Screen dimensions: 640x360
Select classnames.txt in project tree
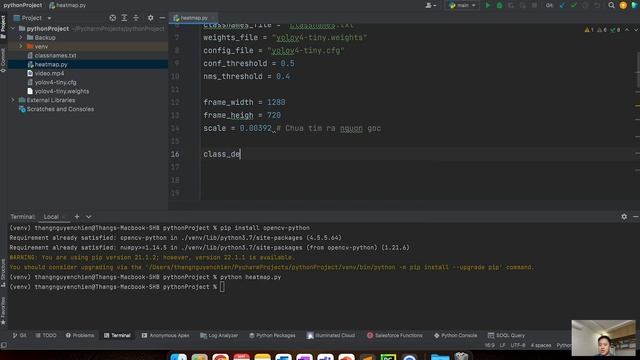click(x=55, y=56)
